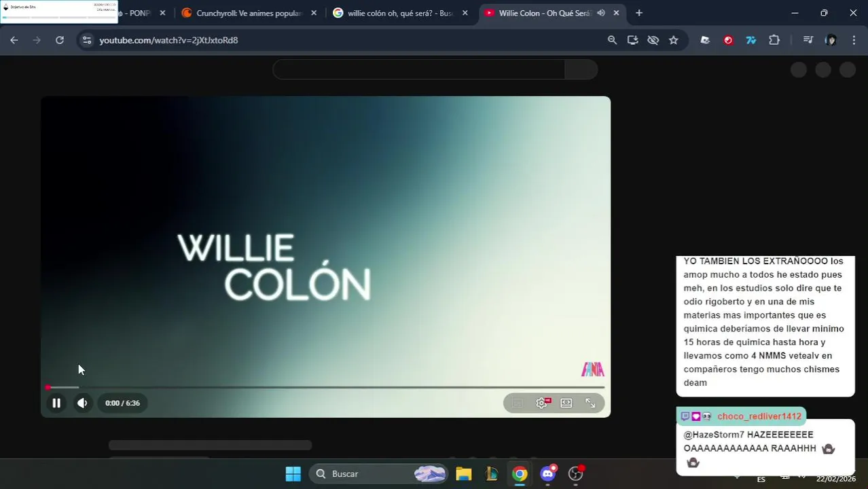Install the app via address bar icon
Screen dimensions: 868x489
point(632,40)
